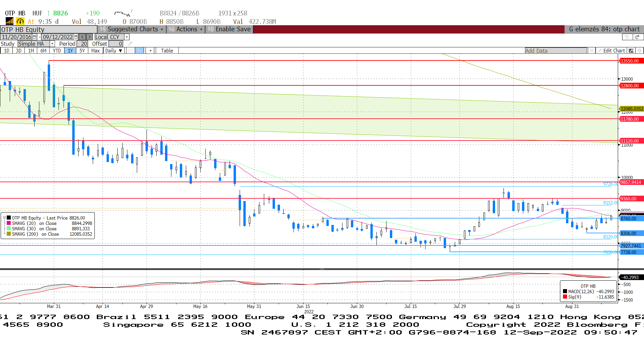Select the YTD range tab
This screenshot has height=351, width=644.
click(57, 51)
